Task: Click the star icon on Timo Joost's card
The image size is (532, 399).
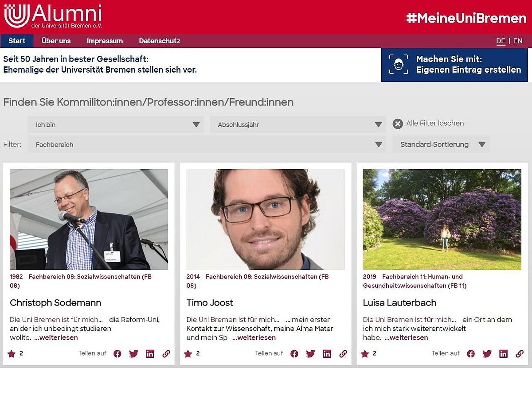Action: [188, 354]
